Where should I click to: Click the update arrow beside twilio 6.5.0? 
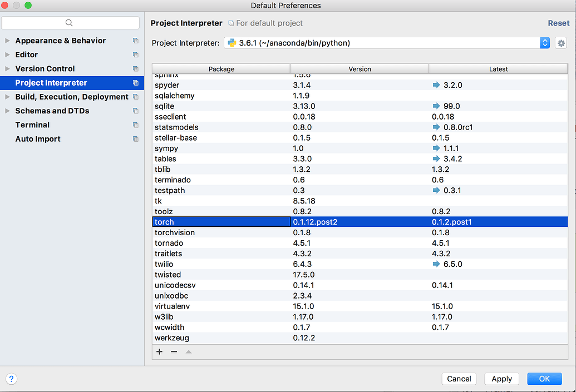[436, 264]
